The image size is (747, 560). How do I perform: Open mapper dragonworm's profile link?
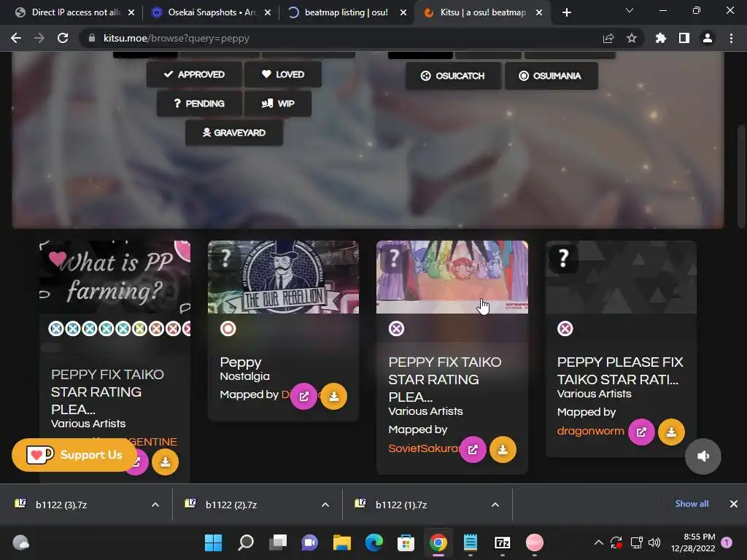pos(590,431)
